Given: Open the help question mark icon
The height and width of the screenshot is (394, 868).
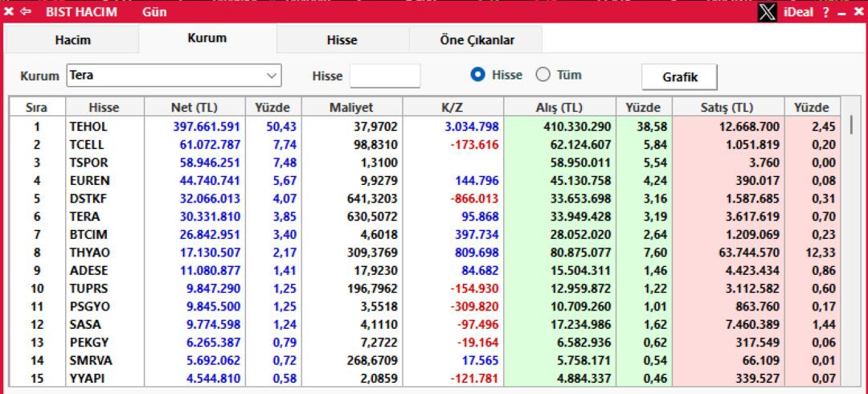Looking at the screenshot, I should tap(825, 12).
